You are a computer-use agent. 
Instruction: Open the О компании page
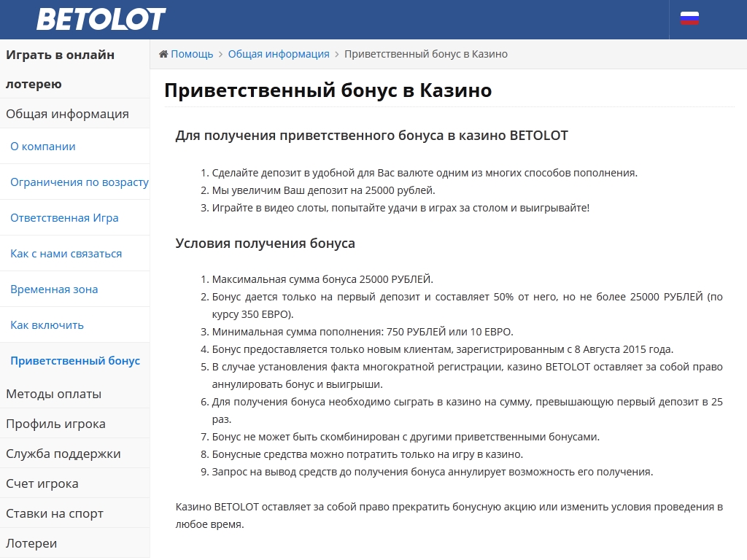[43, 147]
